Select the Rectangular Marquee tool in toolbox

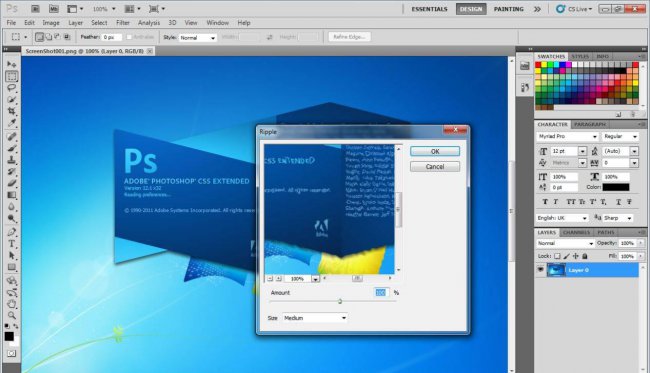[x=12, y=76]
